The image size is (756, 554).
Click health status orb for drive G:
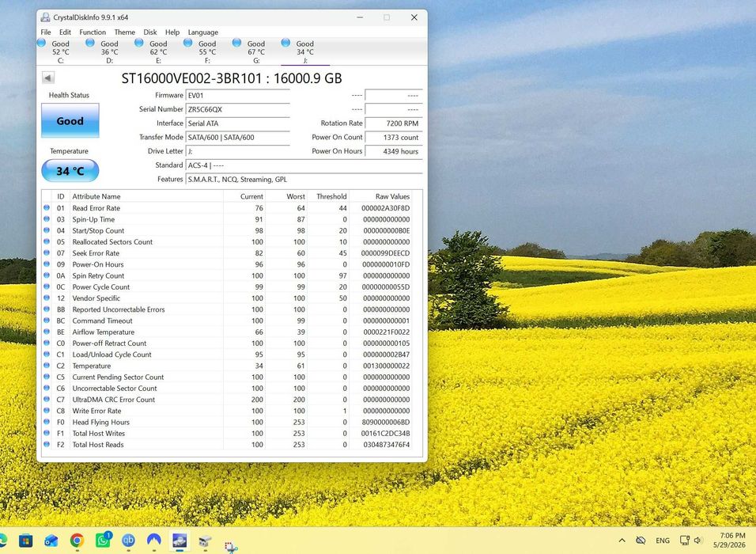(x=236, y=43)
